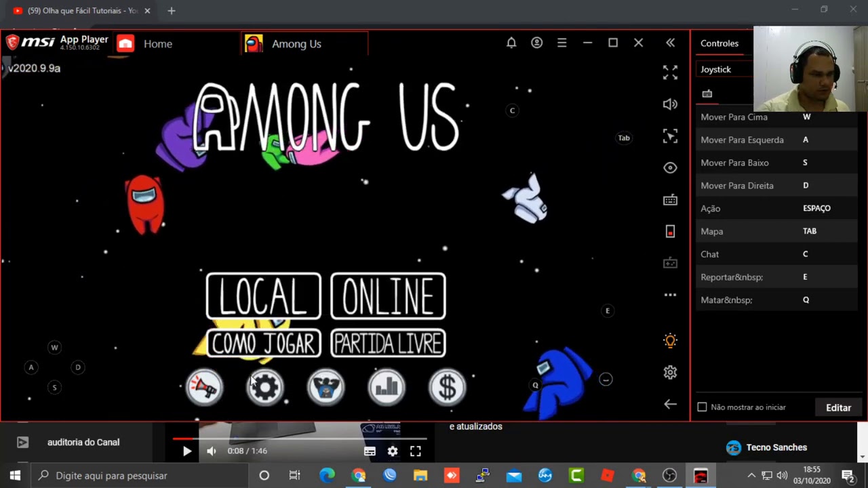Open the Windows Start menu
This screenshot has width=868, height=488.
(15, 476)
